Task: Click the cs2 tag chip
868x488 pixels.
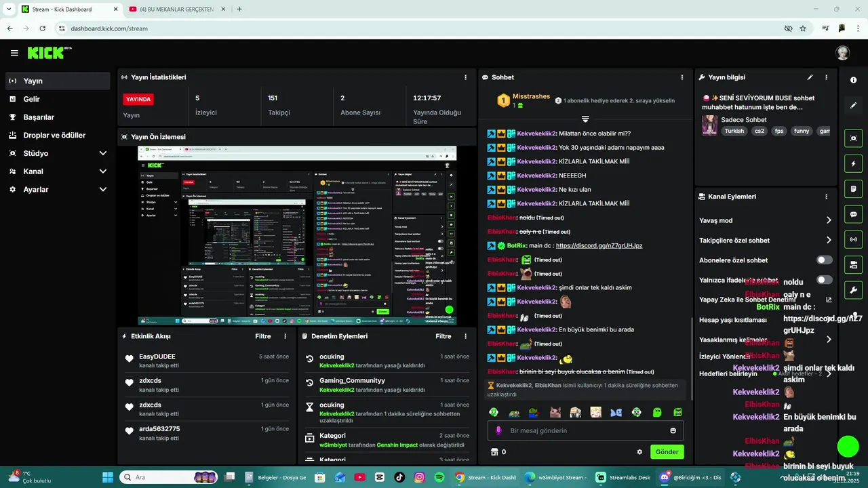Action: pyautogui.click(x=759, y=131)
